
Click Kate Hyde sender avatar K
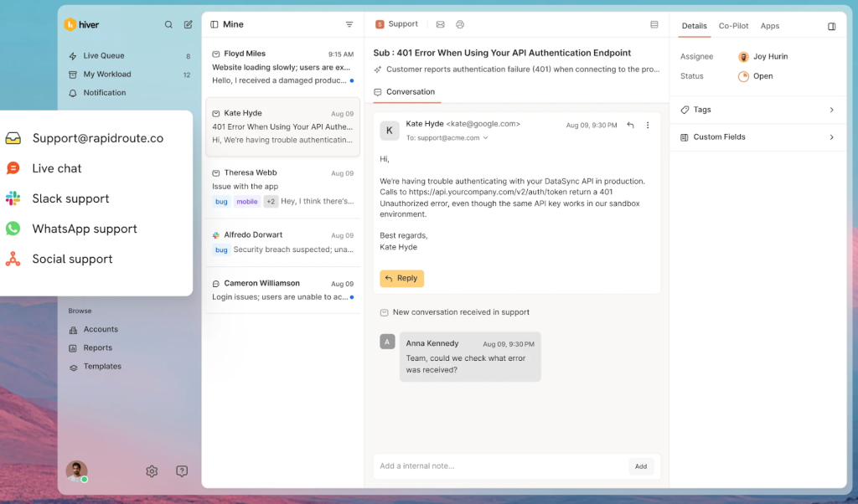click(x=390, y=131)
